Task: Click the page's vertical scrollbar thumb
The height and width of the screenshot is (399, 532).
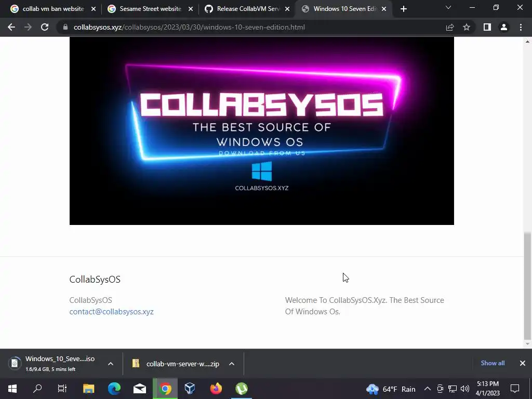Action: (527, 286)
